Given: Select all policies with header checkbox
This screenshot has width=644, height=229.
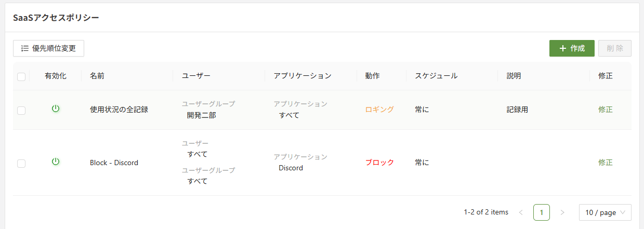Looking at the screenshot, I should coord(21,77).
